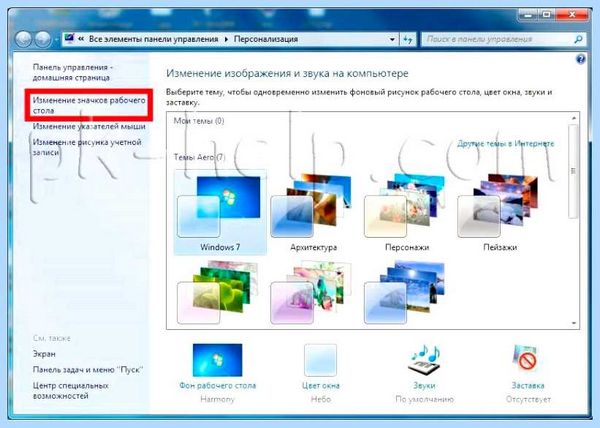The image size is (600, 428).
Task: Open Центр специальных возможностей link
Action: (71, 391)
